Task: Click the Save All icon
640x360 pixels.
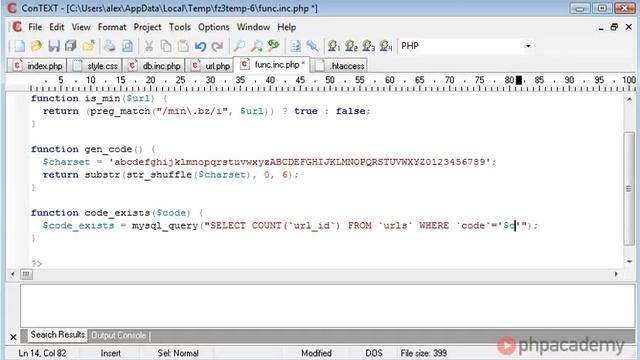Action: [x=71, y=46]
